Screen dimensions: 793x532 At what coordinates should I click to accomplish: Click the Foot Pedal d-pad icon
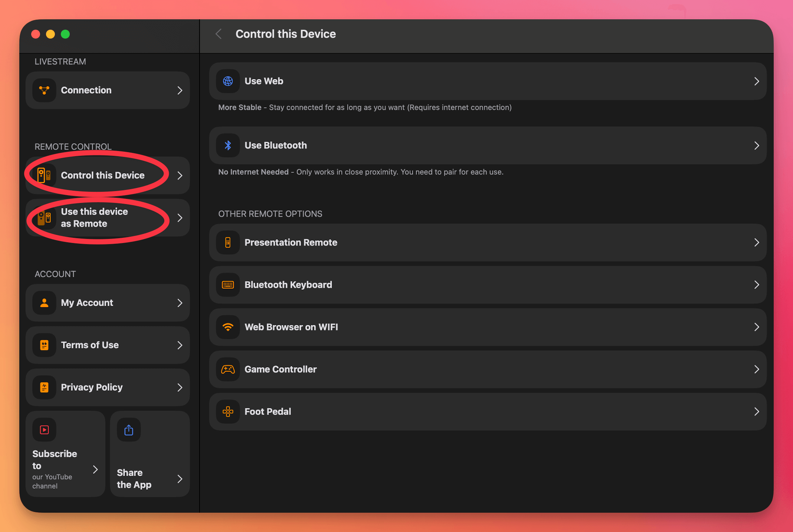tap(228, 412)
